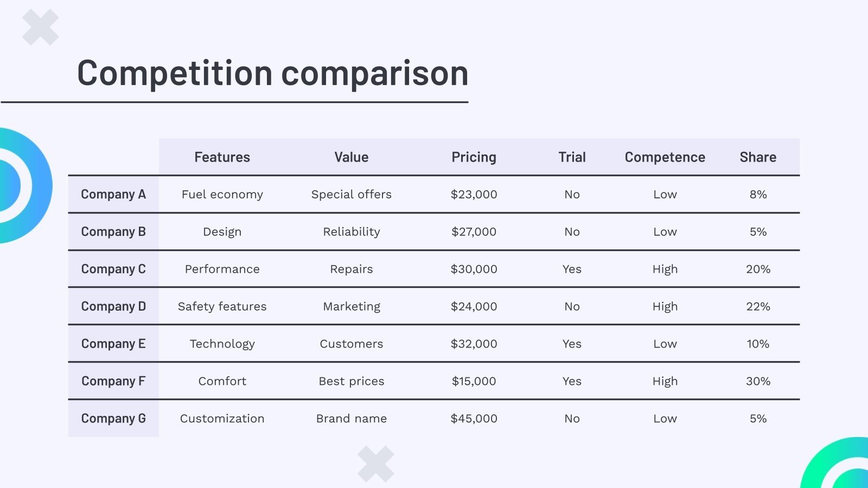This screenshot has height=488, width=868.
Task: Click the gray X shape below the table
Action: (x=376, y=464)
